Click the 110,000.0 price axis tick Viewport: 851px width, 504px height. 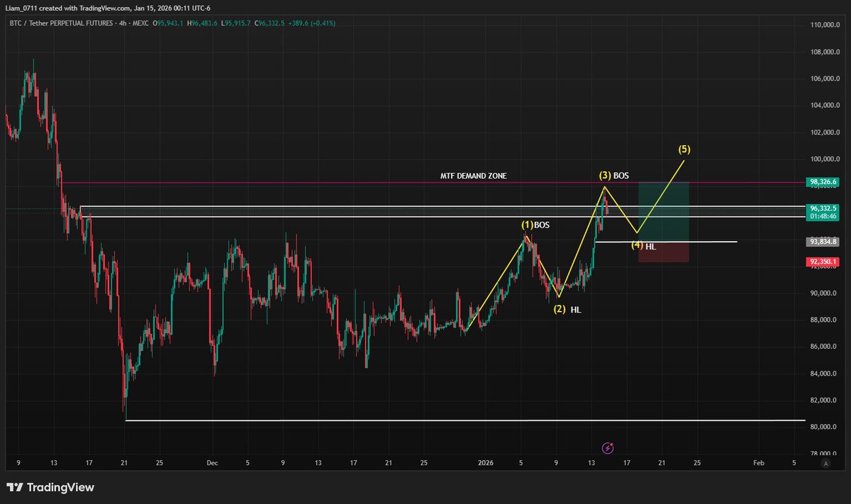(x=827, y=26)
